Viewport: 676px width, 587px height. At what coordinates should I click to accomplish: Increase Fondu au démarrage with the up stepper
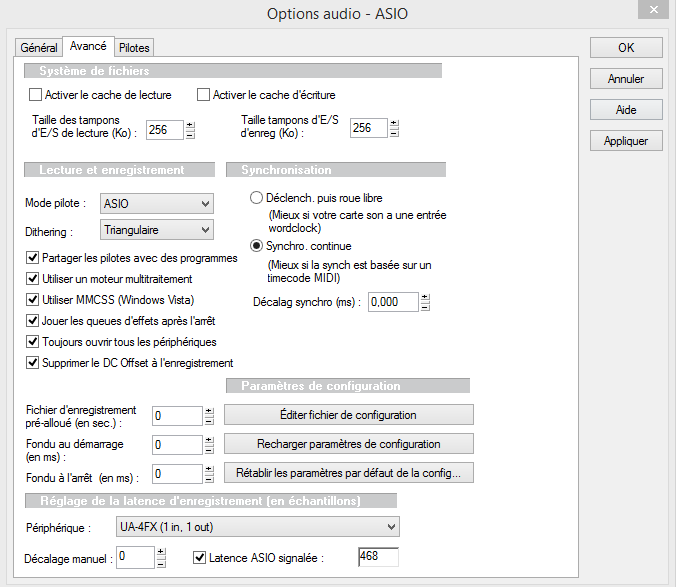coord(209,440)
